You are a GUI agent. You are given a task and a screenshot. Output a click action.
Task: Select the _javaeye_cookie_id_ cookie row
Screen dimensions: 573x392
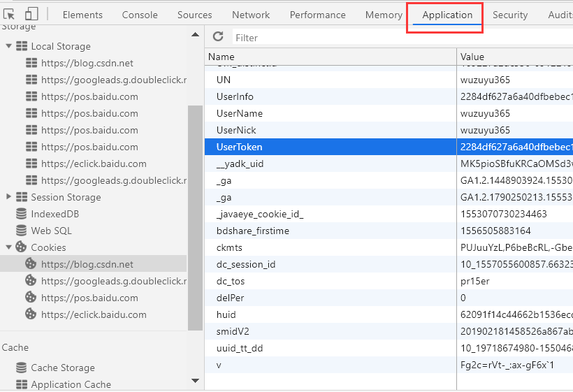coord(389,214)
